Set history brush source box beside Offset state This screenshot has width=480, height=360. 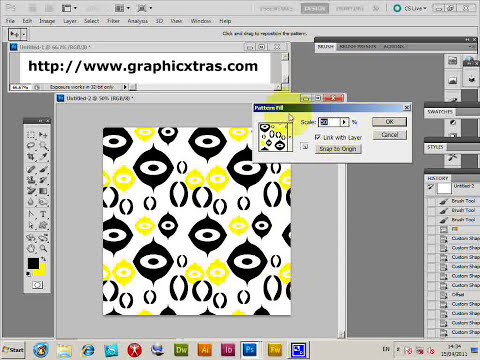[x=431, y=295]
